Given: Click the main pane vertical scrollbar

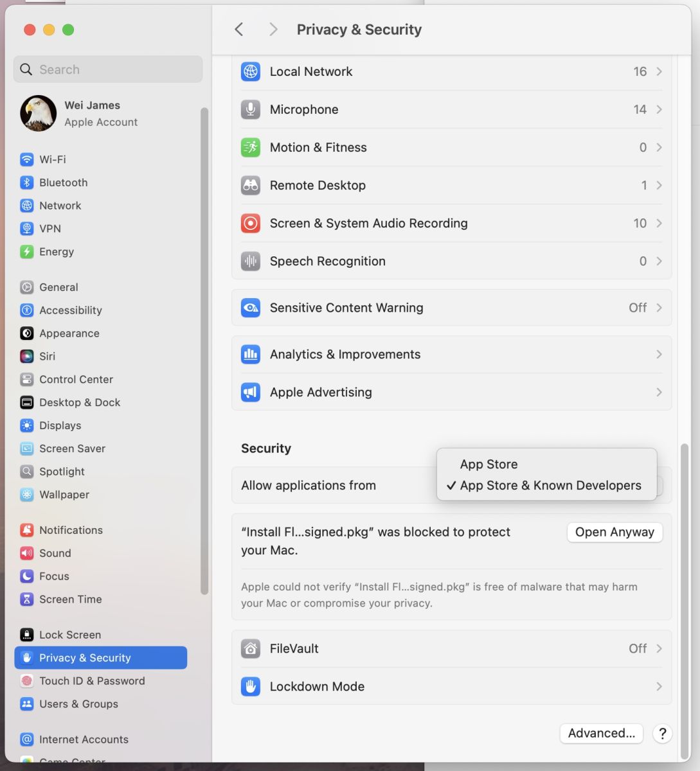Looking at the screenshot, I should 685,600.
